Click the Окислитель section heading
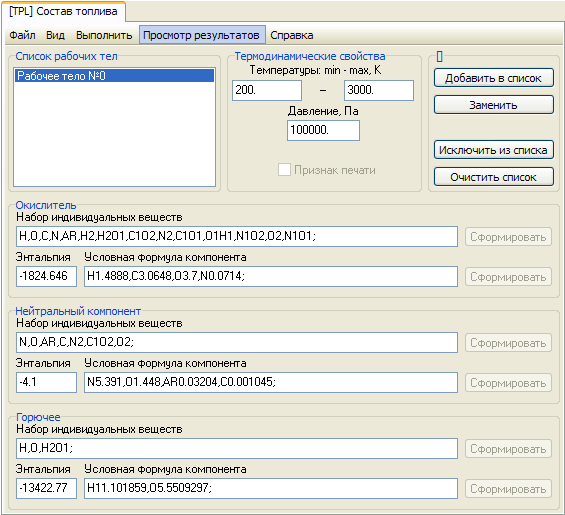565x515 pixels. click(x=46, y=205)
